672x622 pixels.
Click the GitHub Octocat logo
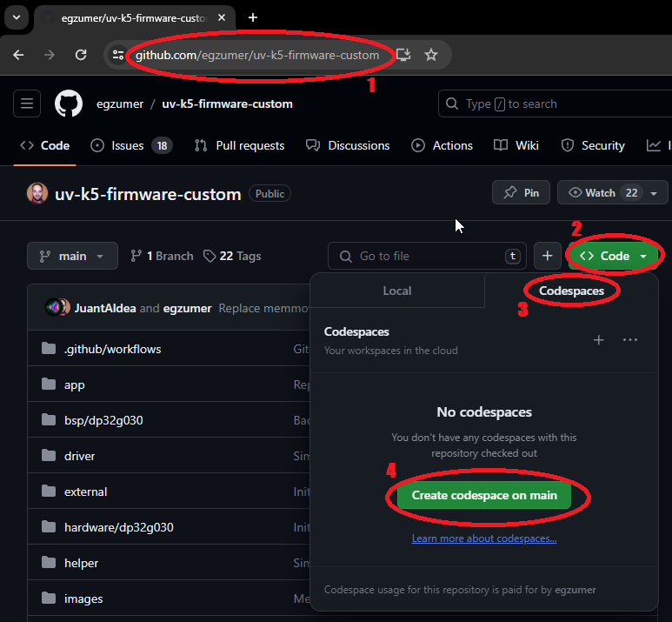[69, 104]
